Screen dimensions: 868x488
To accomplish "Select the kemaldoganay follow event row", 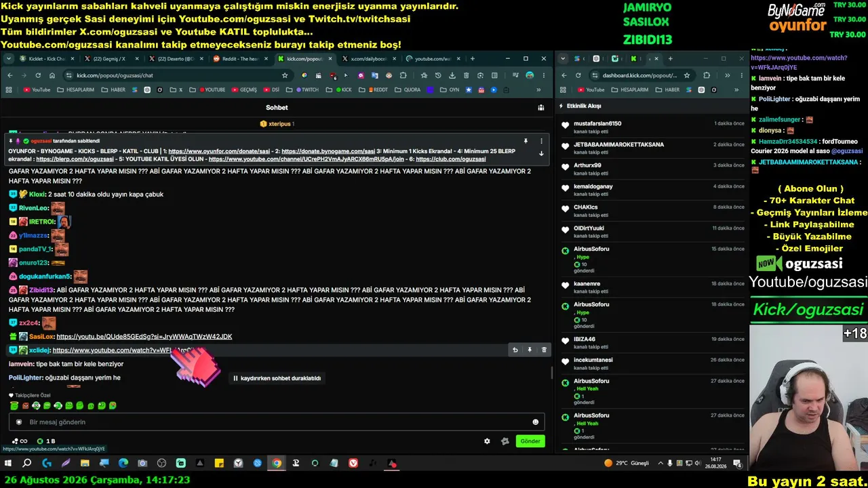I will [653, 189].
